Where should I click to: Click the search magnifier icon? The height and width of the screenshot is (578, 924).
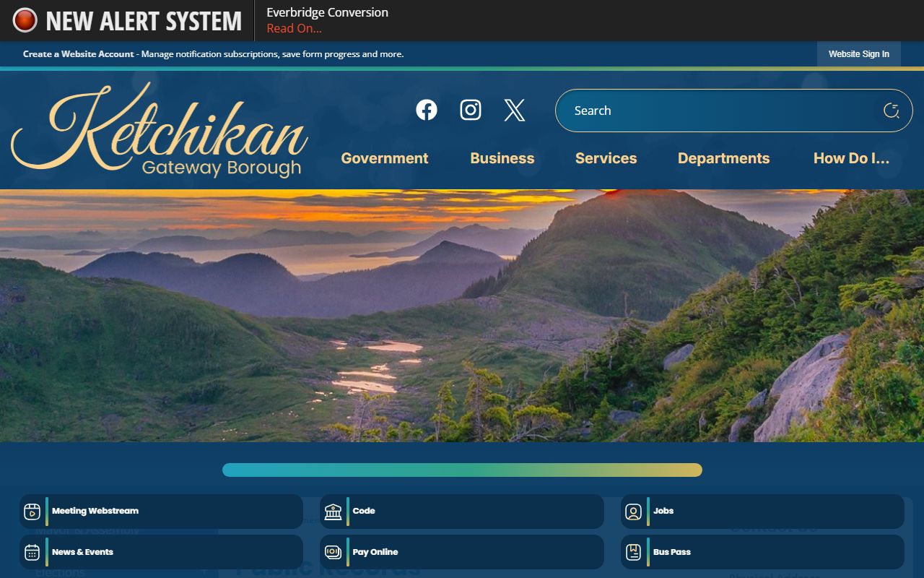click(891, 111)
